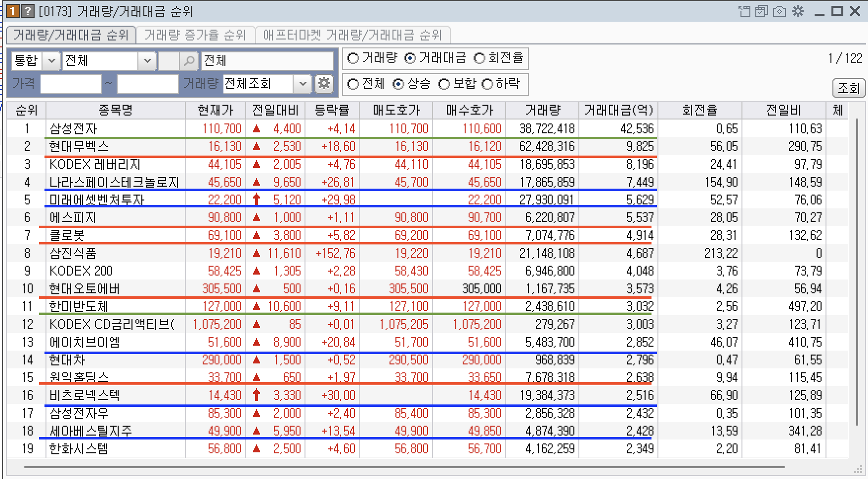Click the orange number 1 screen icon

(13, 11)
